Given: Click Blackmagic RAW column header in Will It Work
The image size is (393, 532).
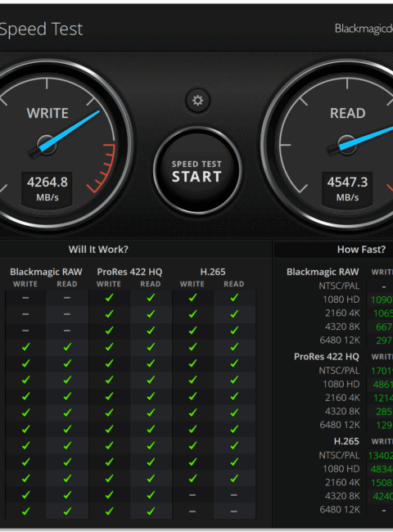Looking at the screenshot, I should pyautogui.click(x=46, y=272).
